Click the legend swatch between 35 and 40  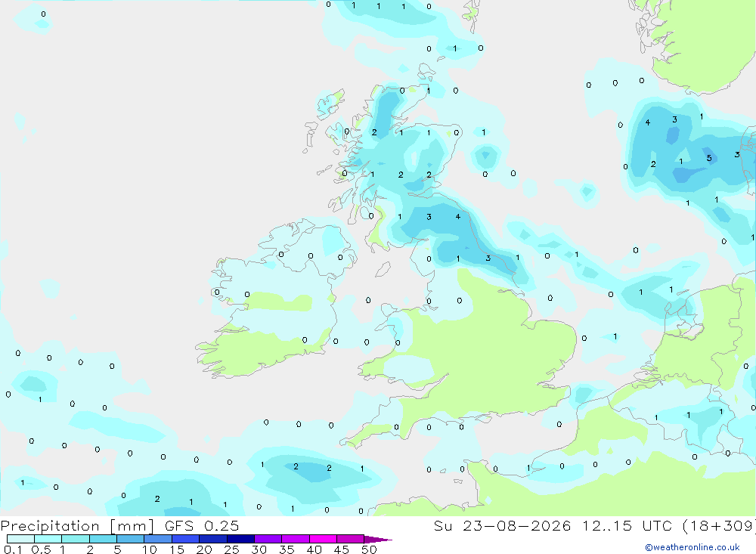click(296, 539)
